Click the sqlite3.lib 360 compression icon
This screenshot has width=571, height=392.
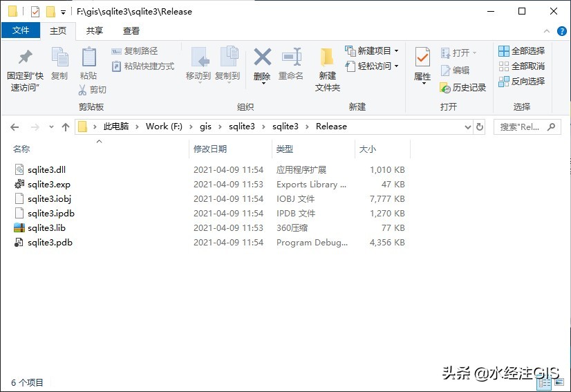19,228
